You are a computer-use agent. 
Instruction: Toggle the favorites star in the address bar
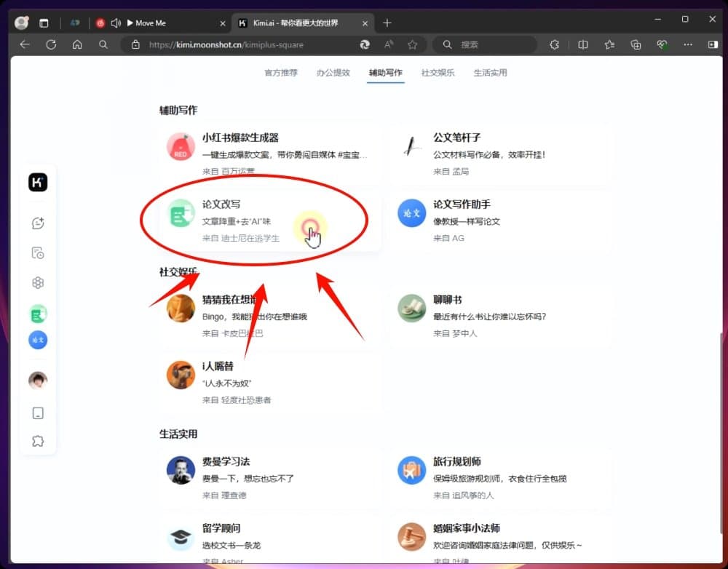(x=413, y=44)
